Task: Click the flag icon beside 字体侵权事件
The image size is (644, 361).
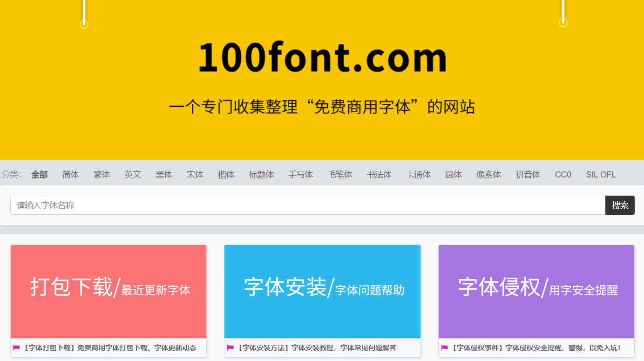Action: pos(444,347)
